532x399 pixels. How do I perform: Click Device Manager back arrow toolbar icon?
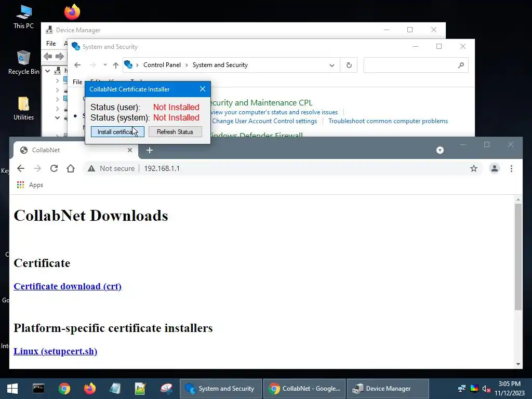tap(48, 56)
